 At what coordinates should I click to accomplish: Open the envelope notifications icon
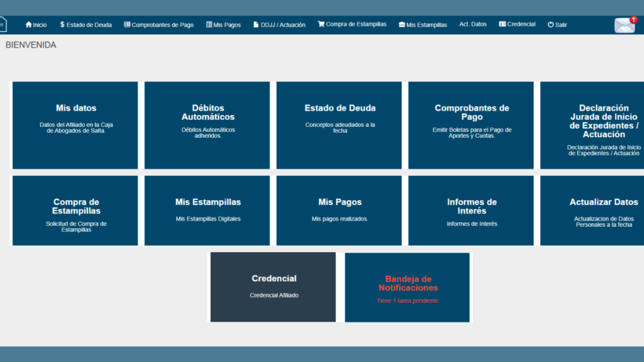point(625,25)
